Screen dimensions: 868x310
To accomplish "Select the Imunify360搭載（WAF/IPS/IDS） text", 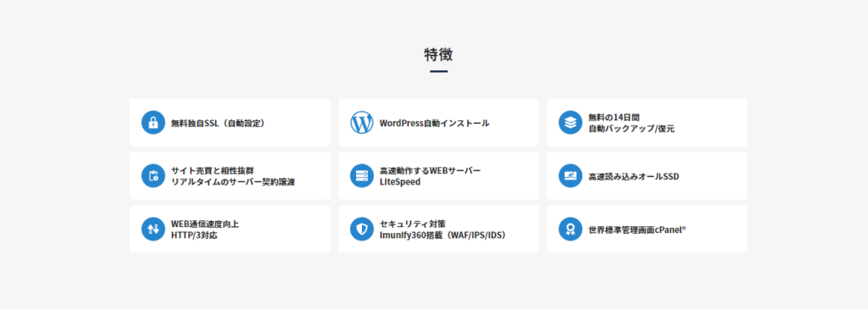I will pyautogui.click(x=442, y=235).
